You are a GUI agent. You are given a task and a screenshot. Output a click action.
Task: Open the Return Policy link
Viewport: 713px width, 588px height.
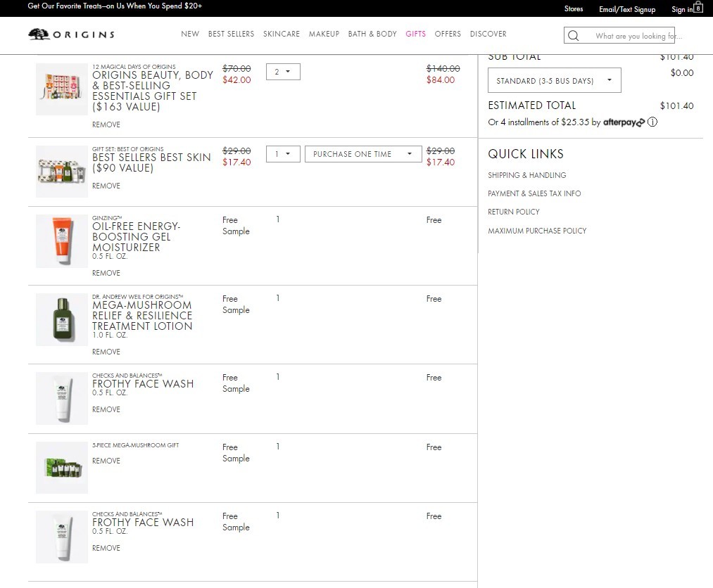point(514,212)
